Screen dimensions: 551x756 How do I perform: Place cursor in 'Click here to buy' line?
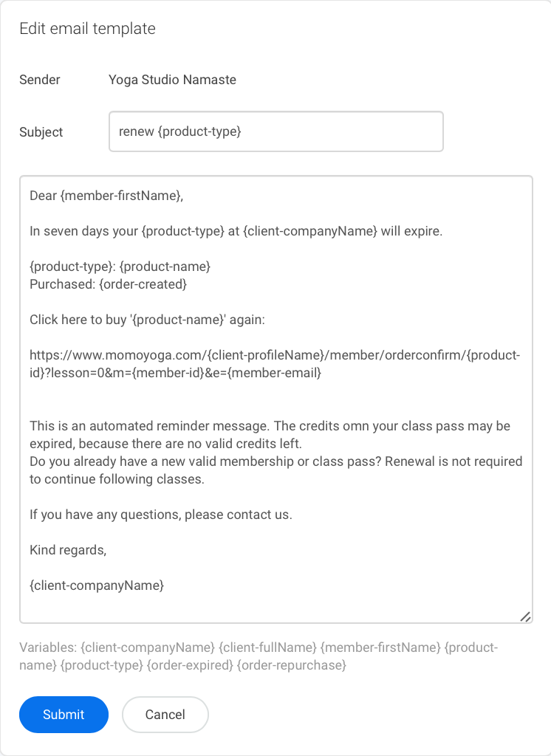click(x=147, y=320)
